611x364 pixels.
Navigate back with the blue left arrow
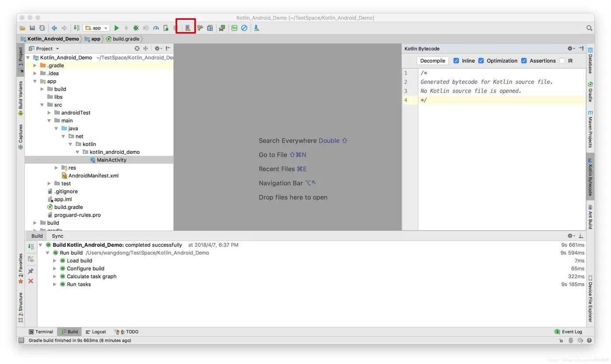[54, 28]
